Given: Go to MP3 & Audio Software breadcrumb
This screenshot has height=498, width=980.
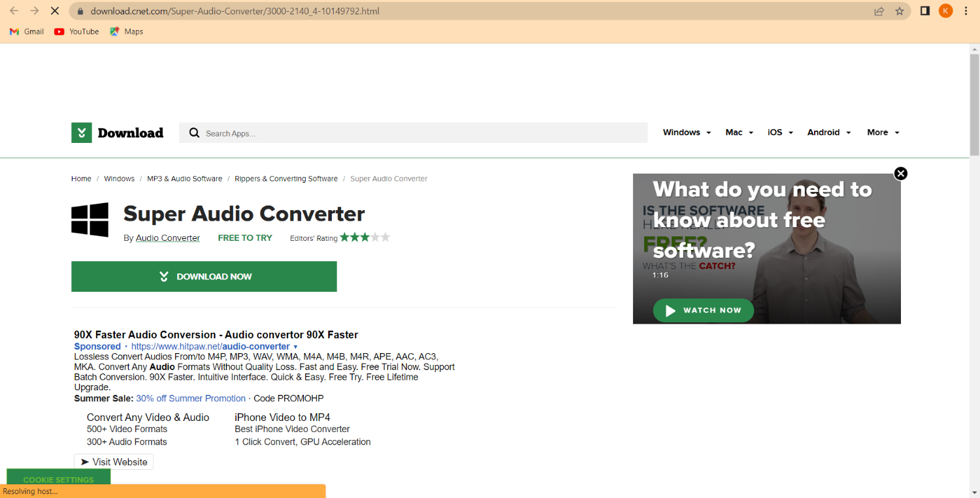Looking at the screenshot, I should [x=184, y=179].
